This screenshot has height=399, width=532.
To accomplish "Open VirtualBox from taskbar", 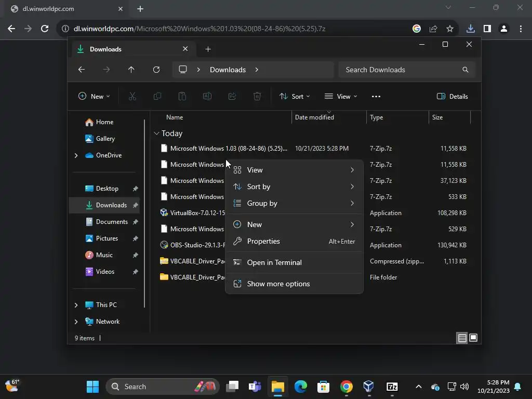I will point(368,387).
